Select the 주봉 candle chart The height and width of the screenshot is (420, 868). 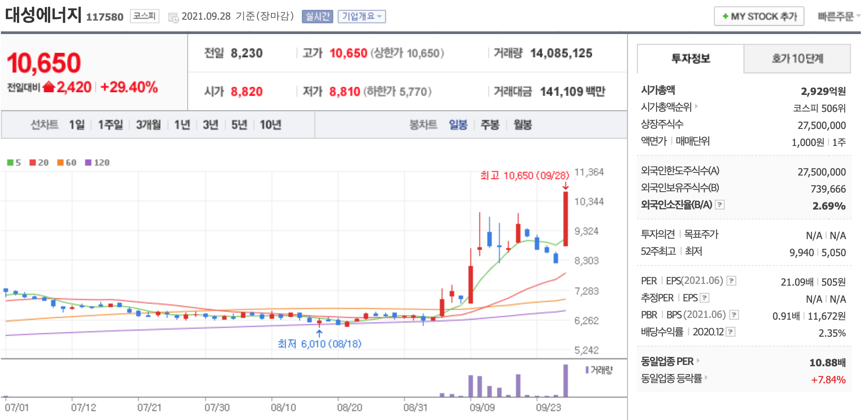coord(490,124)
